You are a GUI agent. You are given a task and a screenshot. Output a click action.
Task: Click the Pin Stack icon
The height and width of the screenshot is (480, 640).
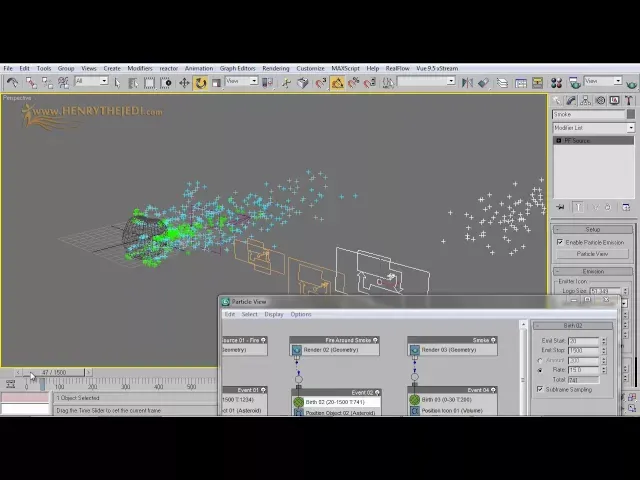point(560,207)
